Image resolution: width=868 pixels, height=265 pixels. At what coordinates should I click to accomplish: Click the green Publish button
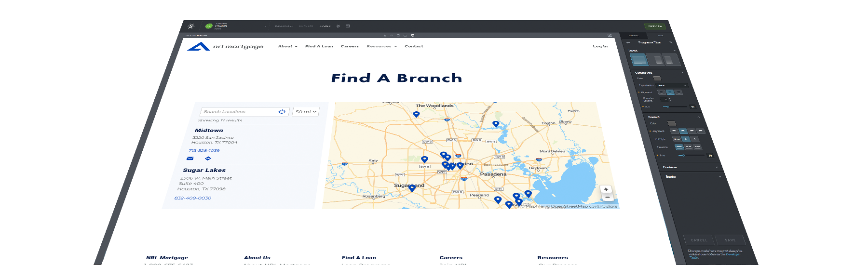tap(655, 26)
